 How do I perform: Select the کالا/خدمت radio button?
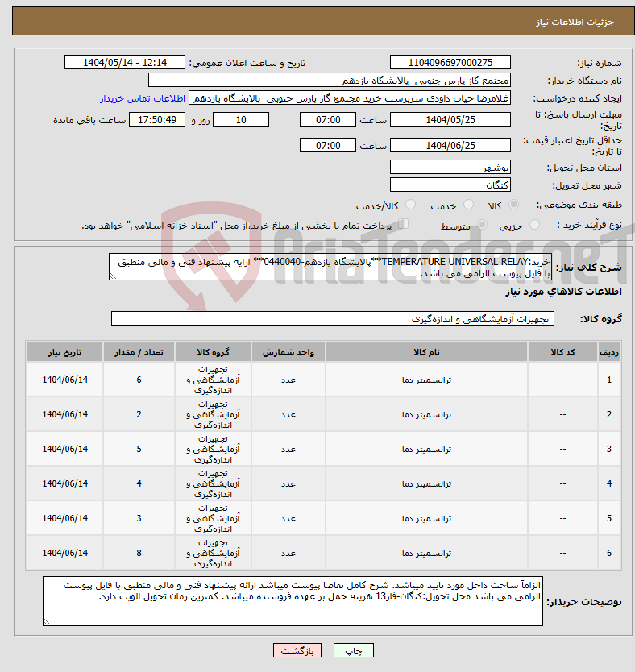pyautogui.click(x=410, y=205)
